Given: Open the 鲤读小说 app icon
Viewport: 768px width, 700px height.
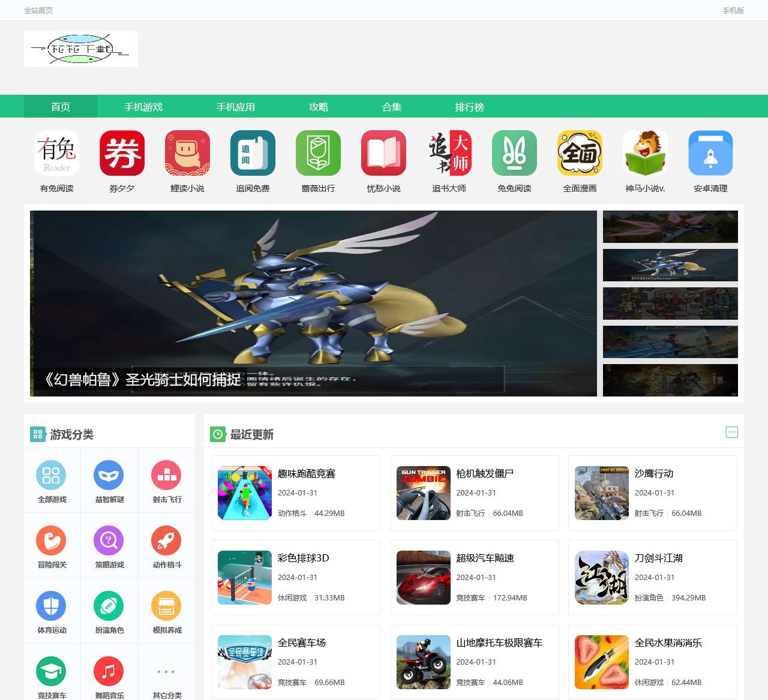Looking at the screenshot, I should tap(188, 153).
